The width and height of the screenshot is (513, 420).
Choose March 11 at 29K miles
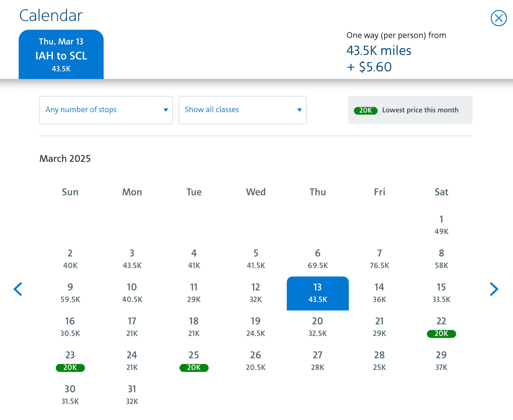click(194, 292)
